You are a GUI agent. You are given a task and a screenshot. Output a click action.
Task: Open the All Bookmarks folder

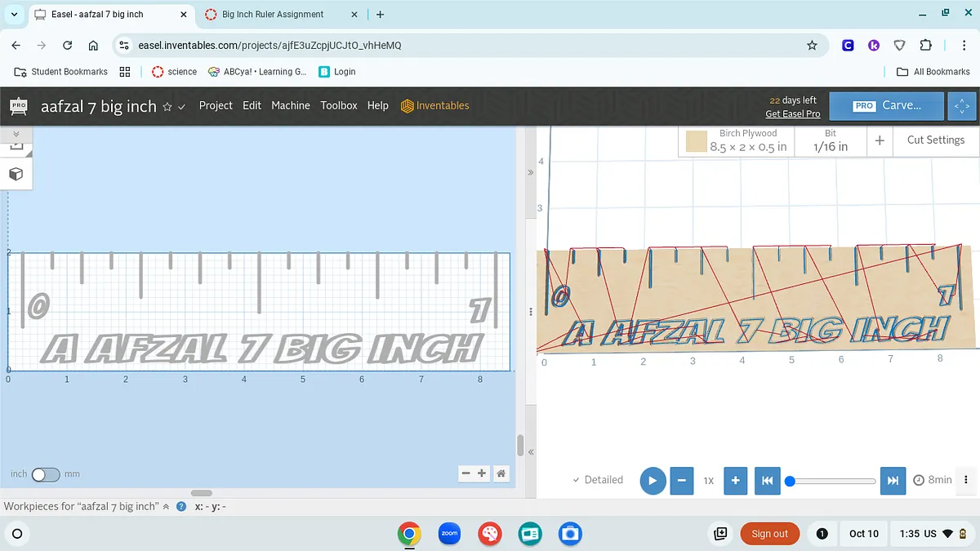click(x=933, y=72)
